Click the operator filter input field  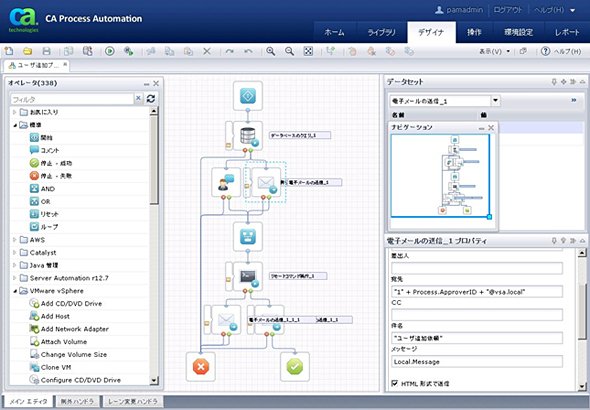click(x=72, y=99)
